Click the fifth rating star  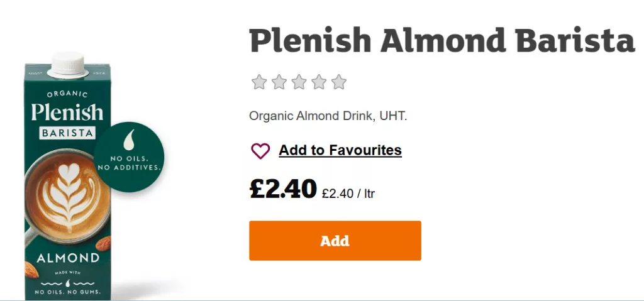pos(339,82)
